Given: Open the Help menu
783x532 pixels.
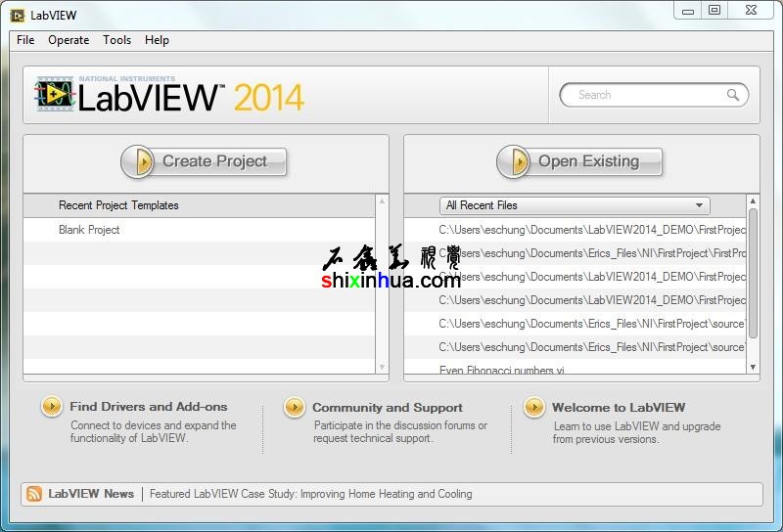Looking at the screenshot, I should point(157,40).
